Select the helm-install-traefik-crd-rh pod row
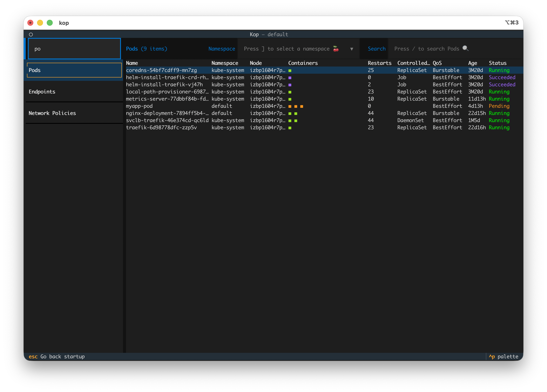This screenshot has height=392, width=547. [324, 77]
